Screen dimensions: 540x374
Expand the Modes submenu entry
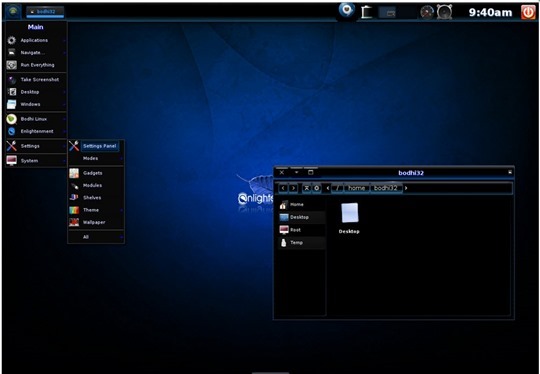(x=96, y=158)
